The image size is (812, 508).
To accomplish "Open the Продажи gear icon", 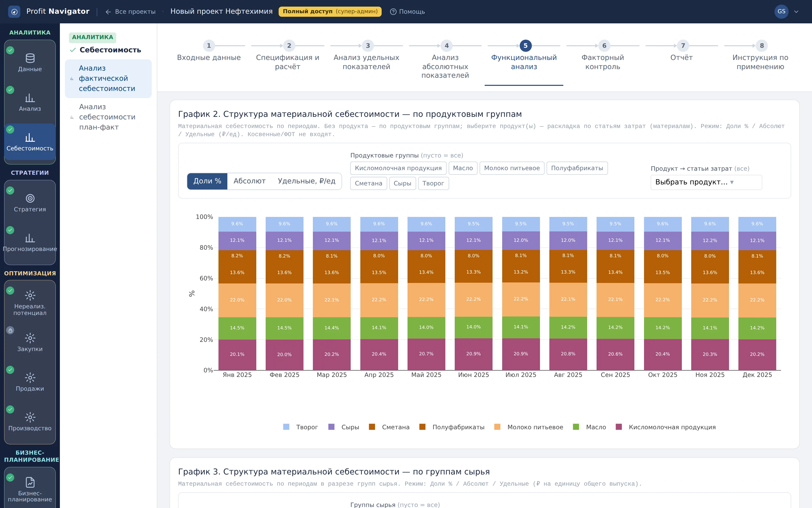I will coord(30,378).
